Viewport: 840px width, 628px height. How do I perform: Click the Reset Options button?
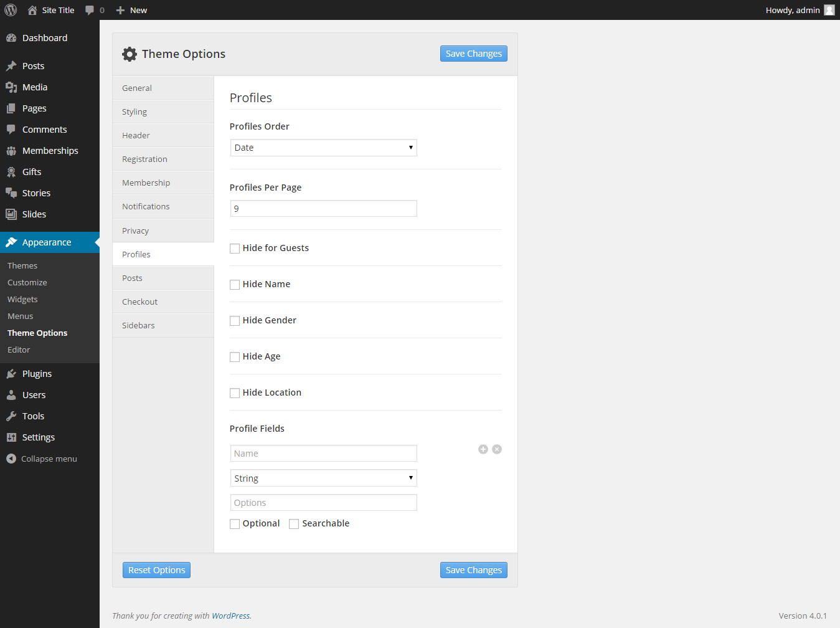[x=156, y=570]
